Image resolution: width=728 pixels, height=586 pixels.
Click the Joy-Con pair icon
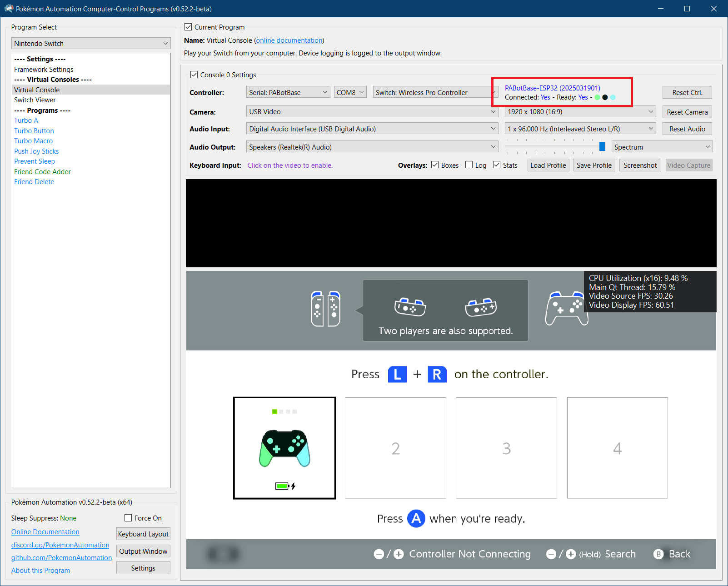[x=325, y=309]
